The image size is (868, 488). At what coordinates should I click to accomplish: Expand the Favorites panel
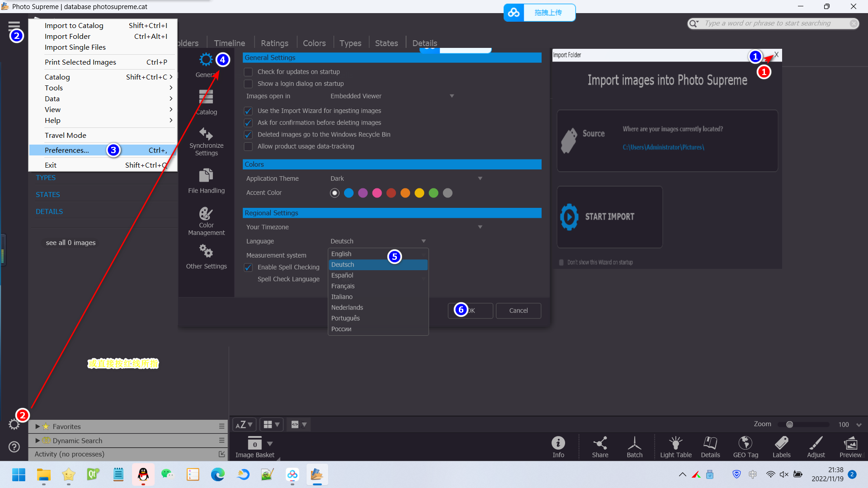click(38, 427)
